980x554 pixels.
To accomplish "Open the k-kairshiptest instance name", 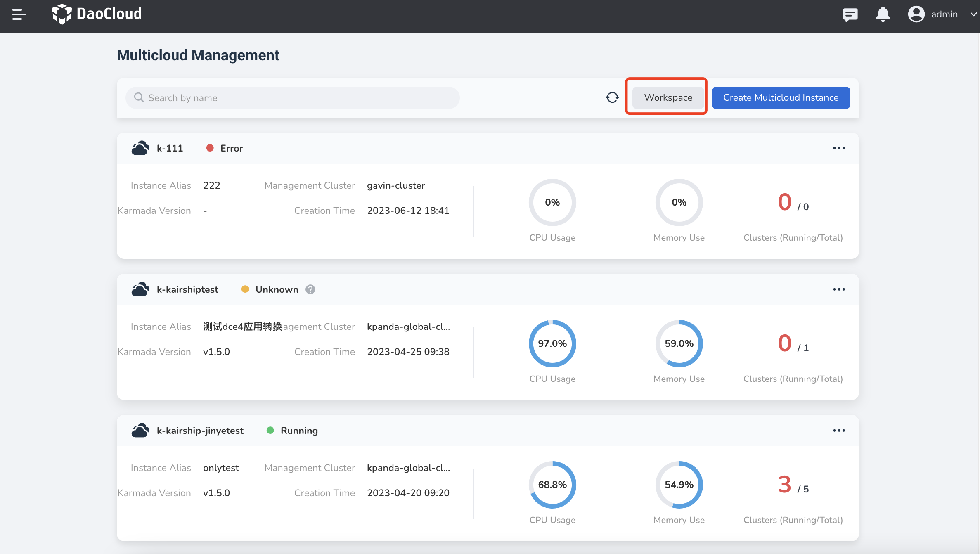I will click(x=187, y=289).
